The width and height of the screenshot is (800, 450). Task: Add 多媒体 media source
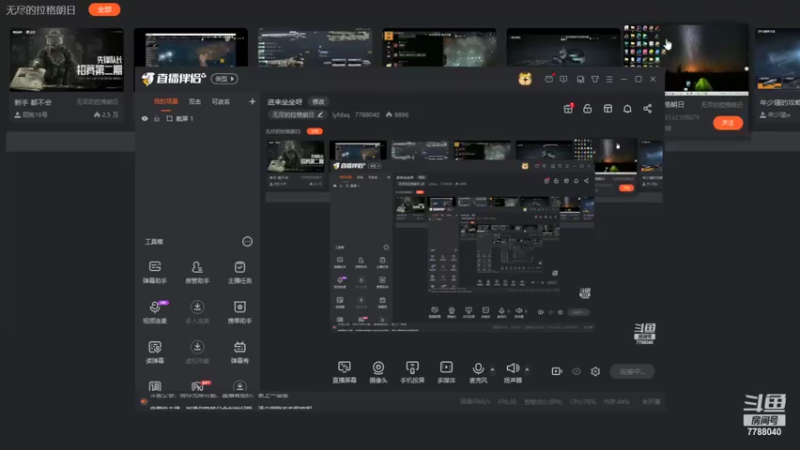446,372
